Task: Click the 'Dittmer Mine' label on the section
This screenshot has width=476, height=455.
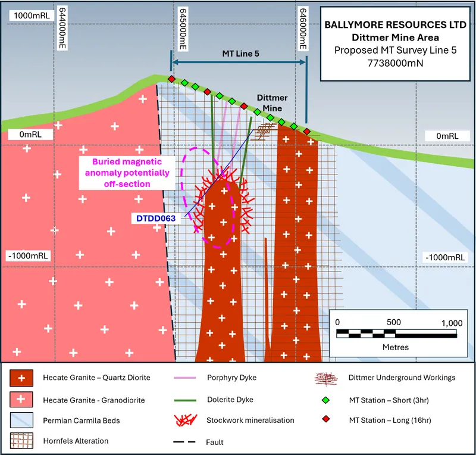Action: [x=272, y=103]
